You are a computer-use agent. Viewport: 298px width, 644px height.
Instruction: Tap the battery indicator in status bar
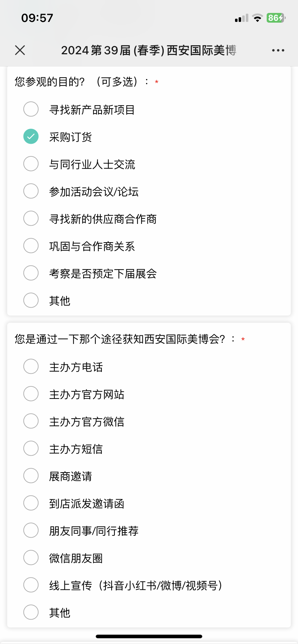tap(276, 18)
